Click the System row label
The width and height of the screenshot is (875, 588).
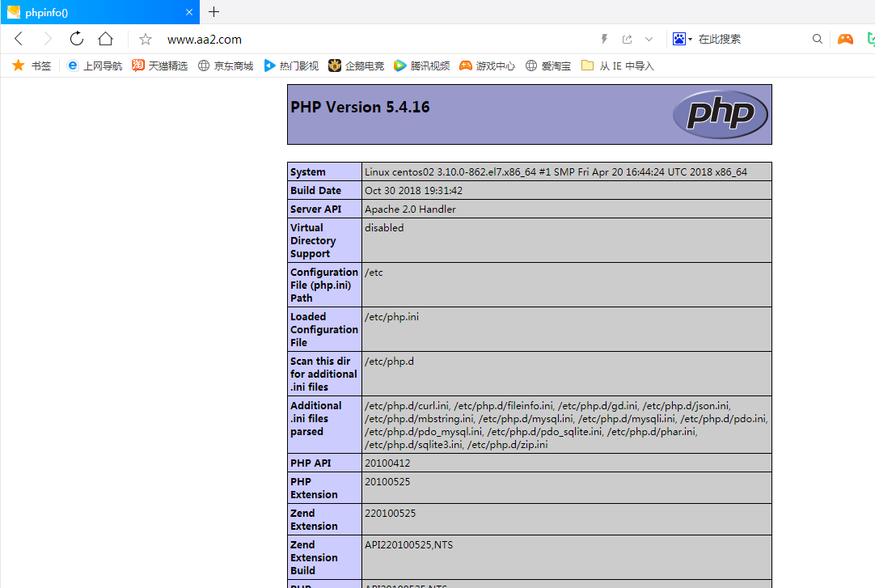click(x=307, y=171)
